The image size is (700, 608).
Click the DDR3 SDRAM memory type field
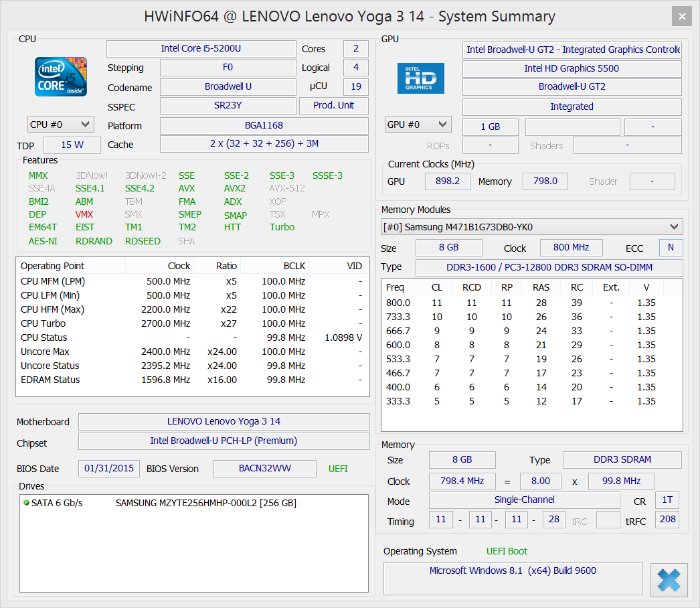(x=622, y=460)
